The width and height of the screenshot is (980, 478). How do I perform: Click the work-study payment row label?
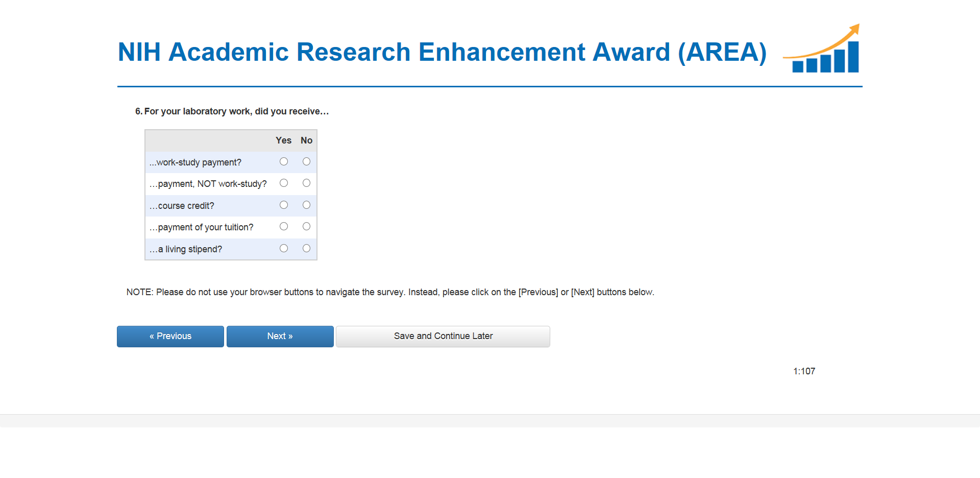[x=195, y=162]
